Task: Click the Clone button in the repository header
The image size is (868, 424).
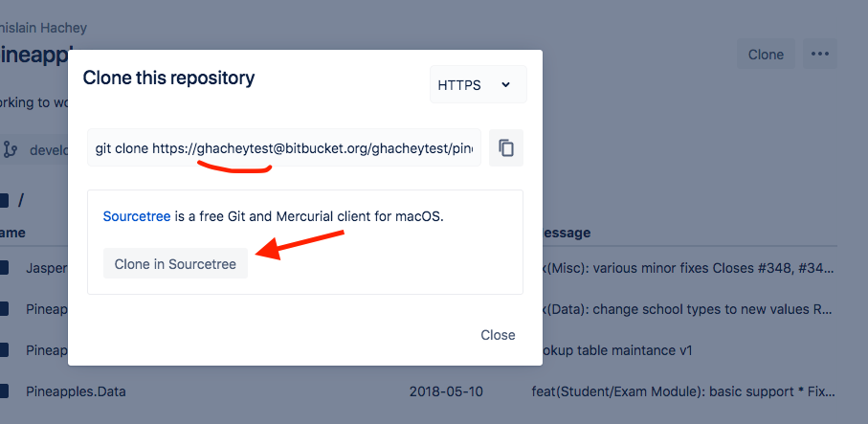Action: (x=766, y=55)
